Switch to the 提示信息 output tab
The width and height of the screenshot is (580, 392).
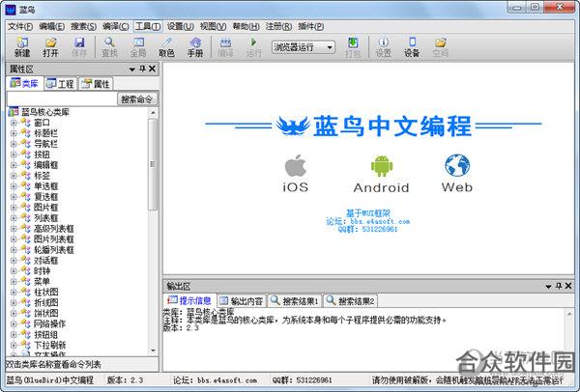click(189, 300)
